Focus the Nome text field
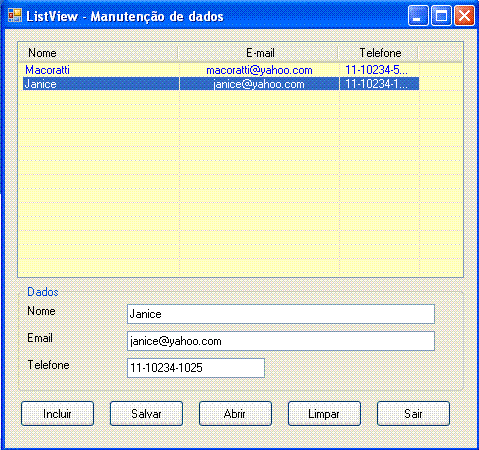This screenshot has height=450, width=479. [x=281, y=314]
